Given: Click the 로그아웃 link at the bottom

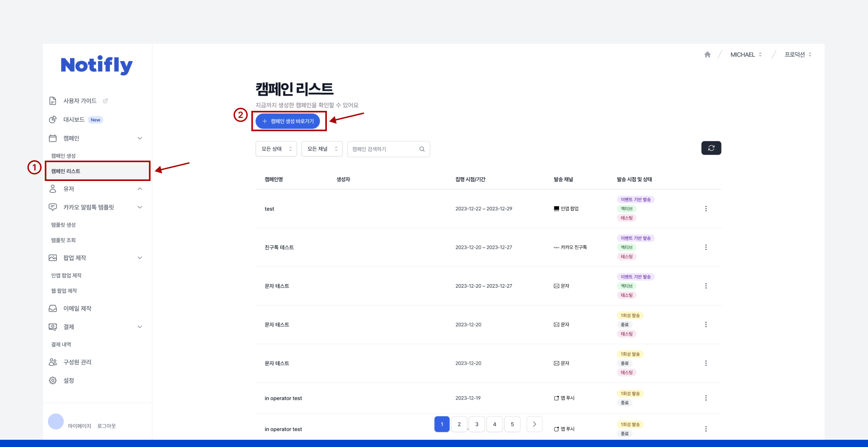Looking at the screenshot, I should click(106, 426).
